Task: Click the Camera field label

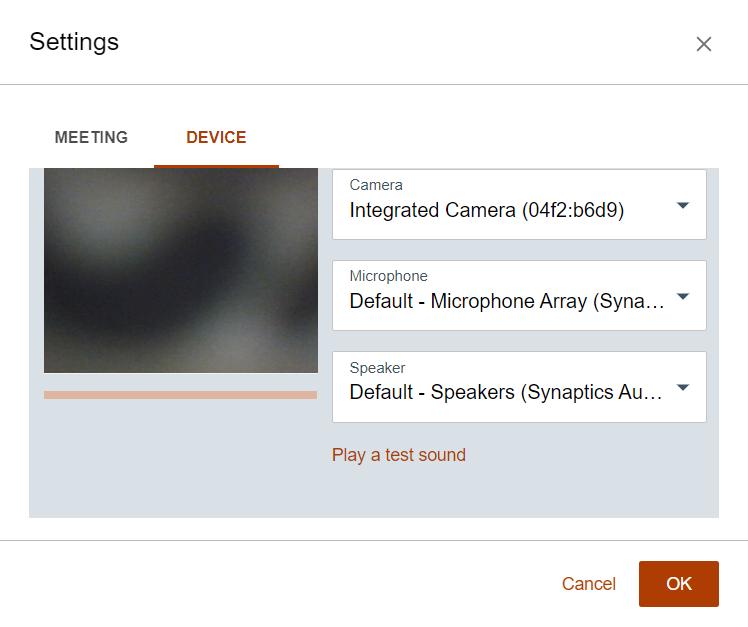Action: point(376,185)
